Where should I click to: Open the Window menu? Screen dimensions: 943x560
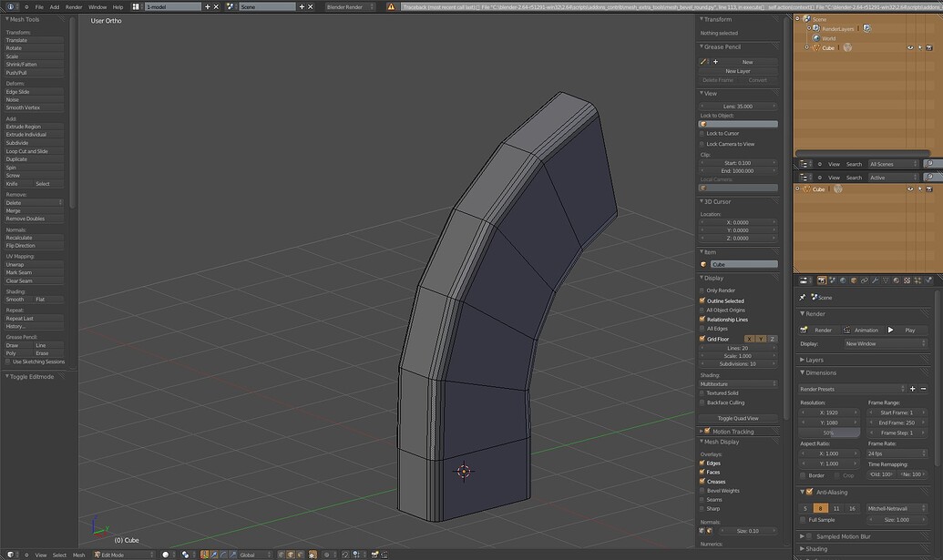[x=97, y=7]
